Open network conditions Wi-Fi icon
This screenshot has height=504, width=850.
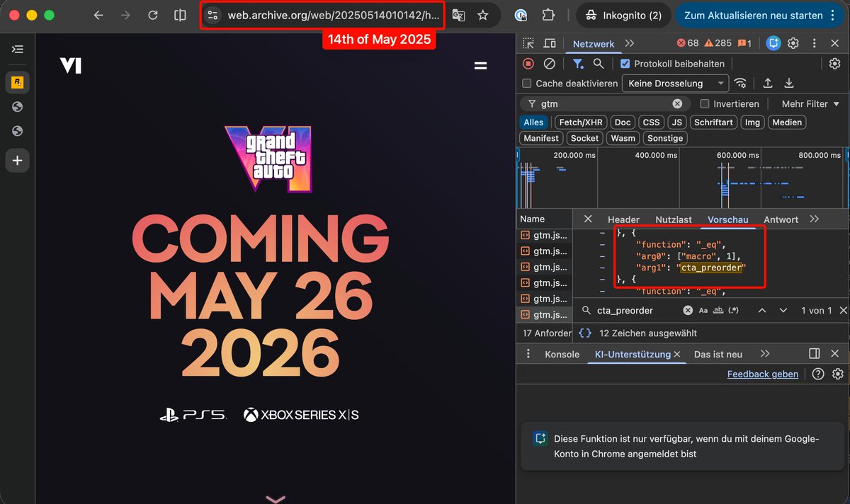pyautogui.click(x=741, y=84)
